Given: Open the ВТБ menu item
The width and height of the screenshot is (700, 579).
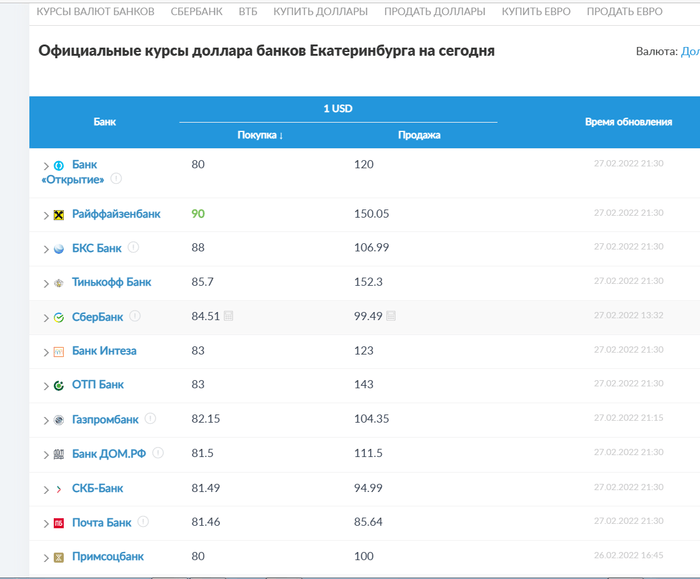Looking at the screenshot, I should (248, 12).
